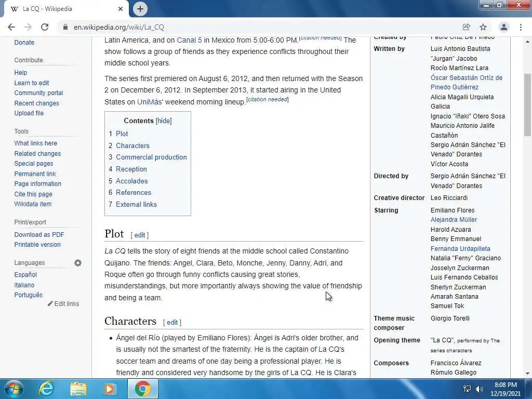
Task: Click the Donate sidebar link
Action: pos(24,43)
